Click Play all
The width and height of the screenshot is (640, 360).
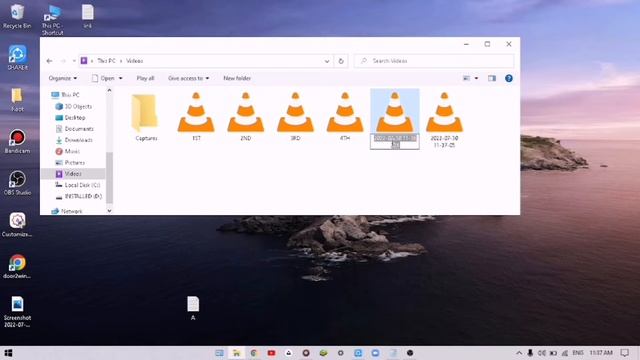click(145, 78)
